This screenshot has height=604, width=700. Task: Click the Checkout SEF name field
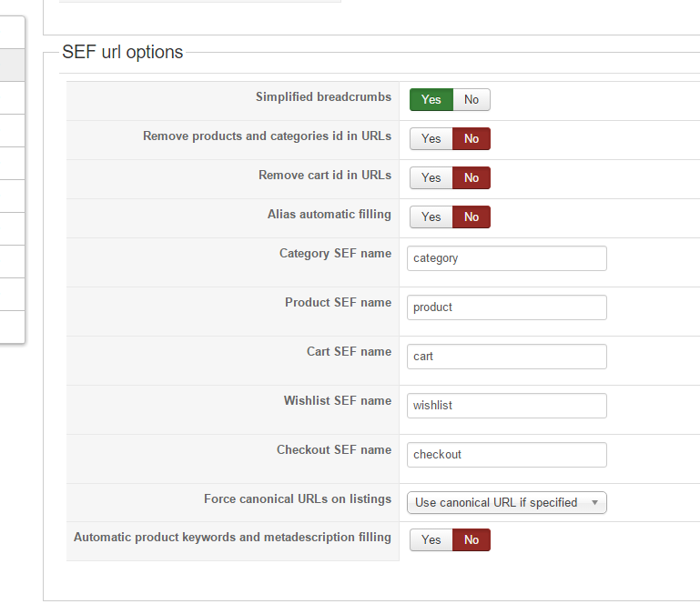pyautogui.click(x=506, y=455)
